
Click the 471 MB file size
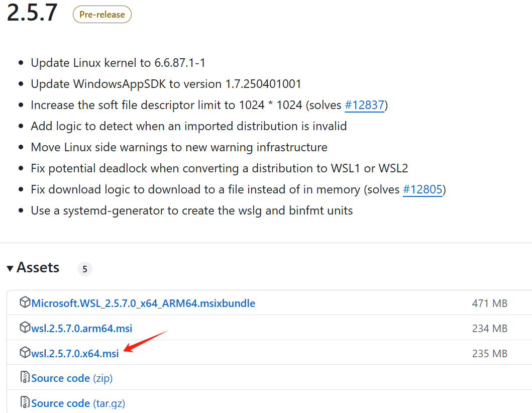pyautogui.click(x=489, y=303)
